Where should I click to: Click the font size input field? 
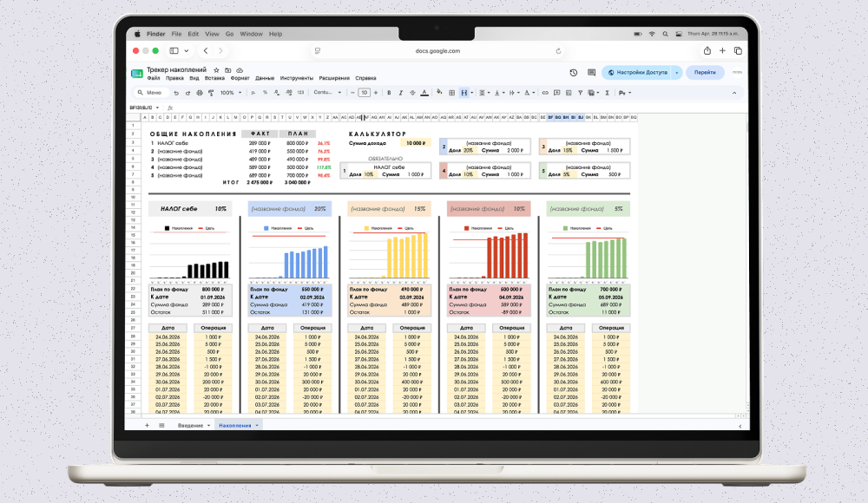click(x=364, y=93)
